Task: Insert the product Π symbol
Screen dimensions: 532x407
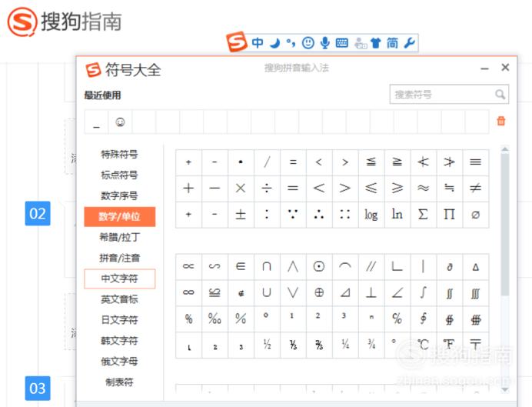Action: 449,214
